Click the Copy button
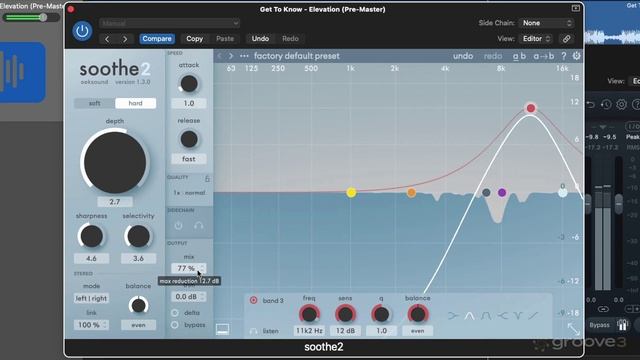The height and width of the screenshot is (360, 640). 194,39
